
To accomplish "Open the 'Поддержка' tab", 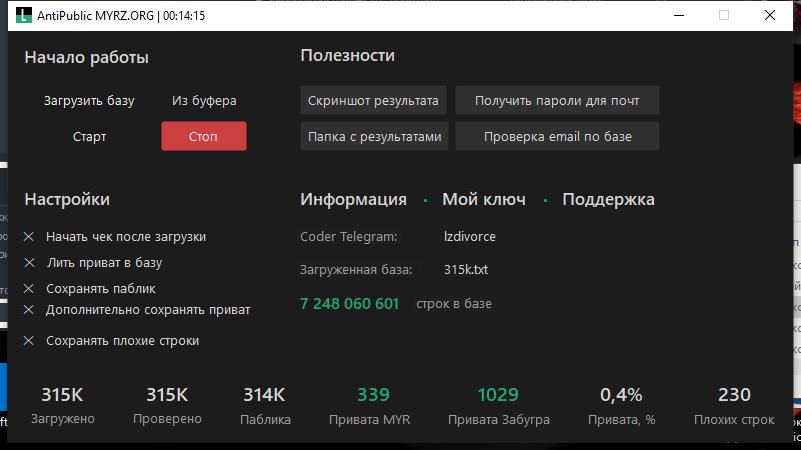I will 608,199.
